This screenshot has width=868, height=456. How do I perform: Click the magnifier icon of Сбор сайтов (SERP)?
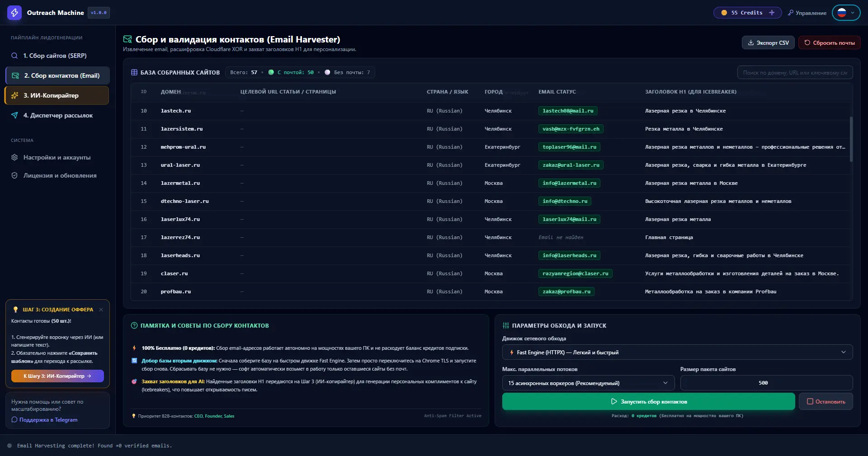coord(14,56)
